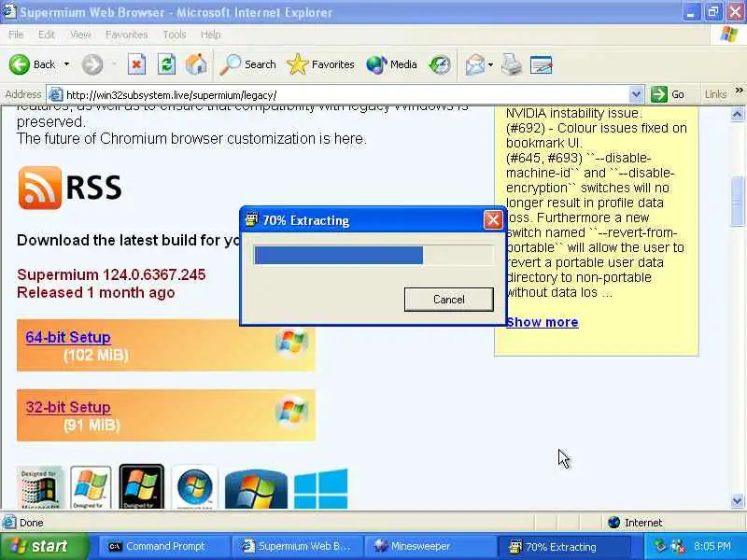Screen dimensions: 747x560
Task: Click the Back navigation button
Action: (32, 64)
